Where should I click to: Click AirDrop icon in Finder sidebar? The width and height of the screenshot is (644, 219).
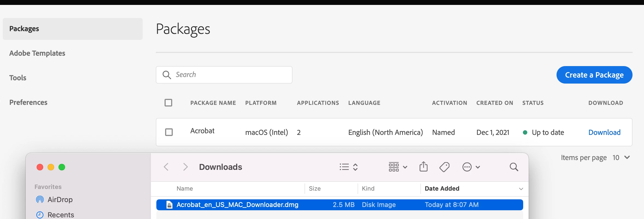(x=40, y=199)
